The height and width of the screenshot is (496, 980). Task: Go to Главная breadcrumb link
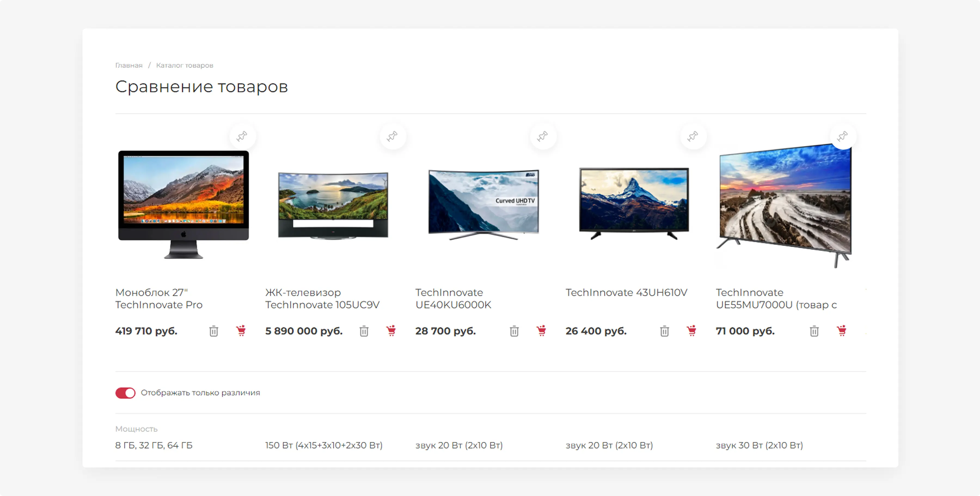tap(128, 65)
